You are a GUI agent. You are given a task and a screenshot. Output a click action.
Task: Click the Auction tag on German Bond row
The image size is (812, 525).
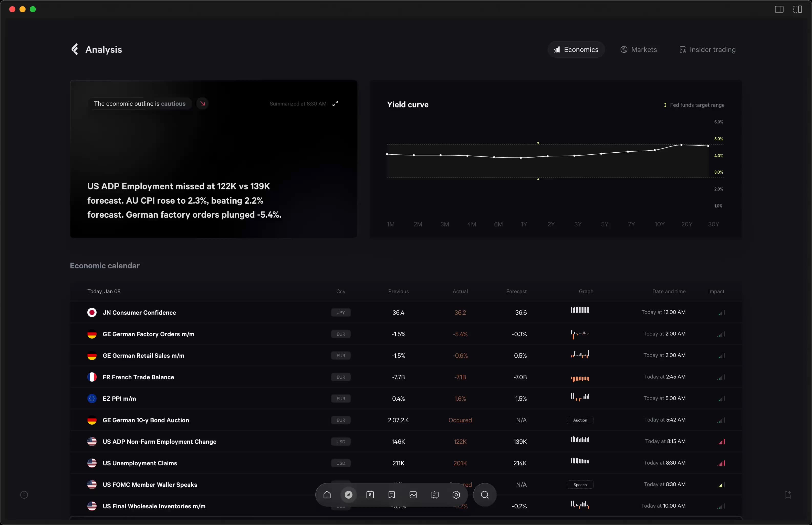(x=580, y=420)
